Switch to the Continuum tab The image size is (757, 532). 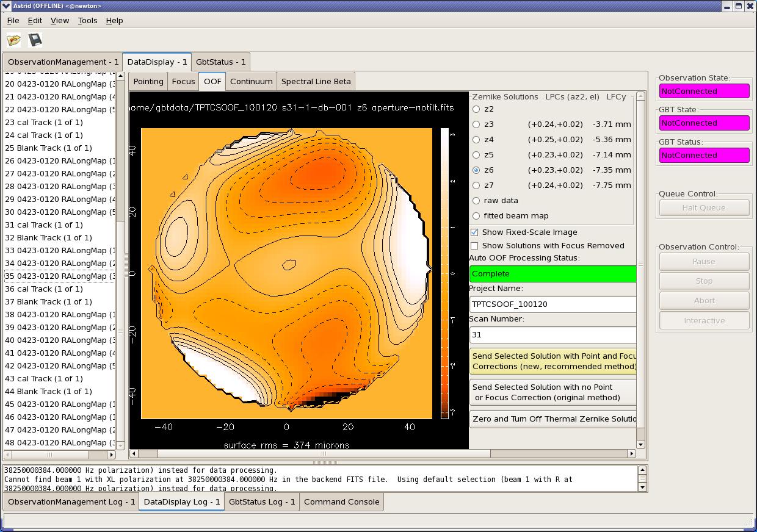[251, 81]
